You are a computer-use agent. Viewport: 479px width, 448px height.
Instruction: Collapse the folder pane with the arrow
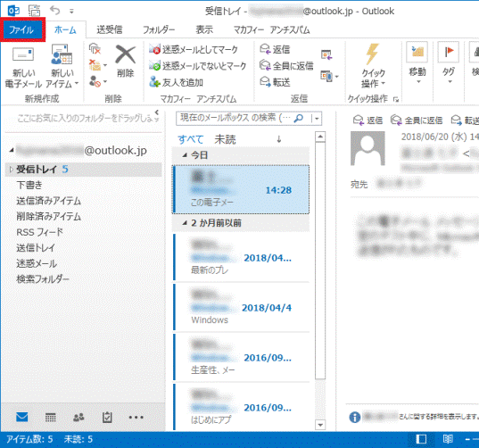157,112
